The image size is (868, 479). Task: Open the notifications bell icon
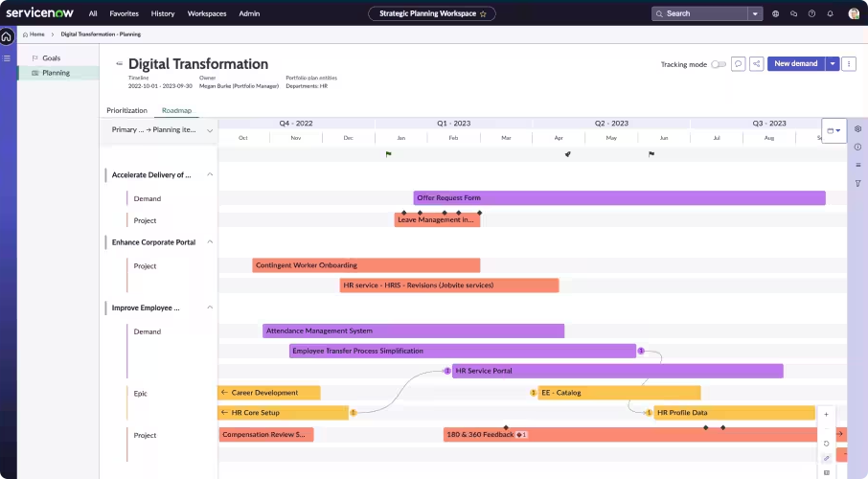point(829,13)
